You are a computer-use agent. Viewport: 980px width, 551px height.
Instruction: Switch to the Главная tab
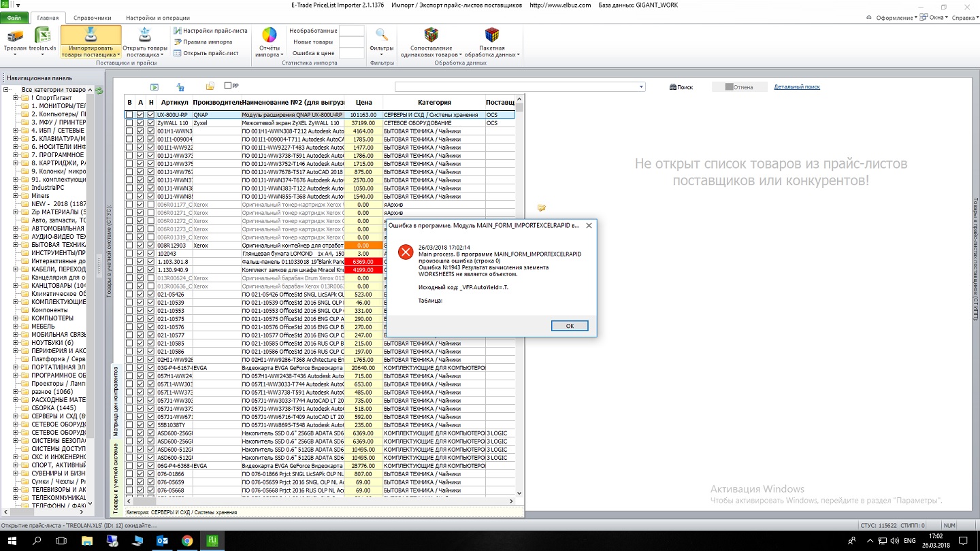point(48,18)
